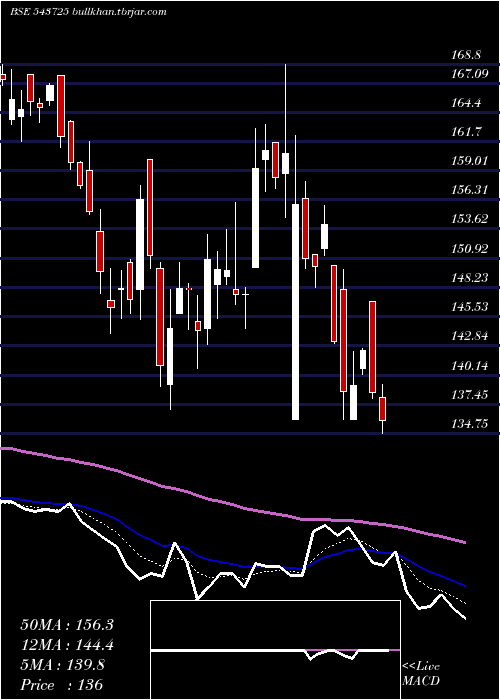Click the 153.62 price axis label
The image size is (500, 700).
pos(470,219)
